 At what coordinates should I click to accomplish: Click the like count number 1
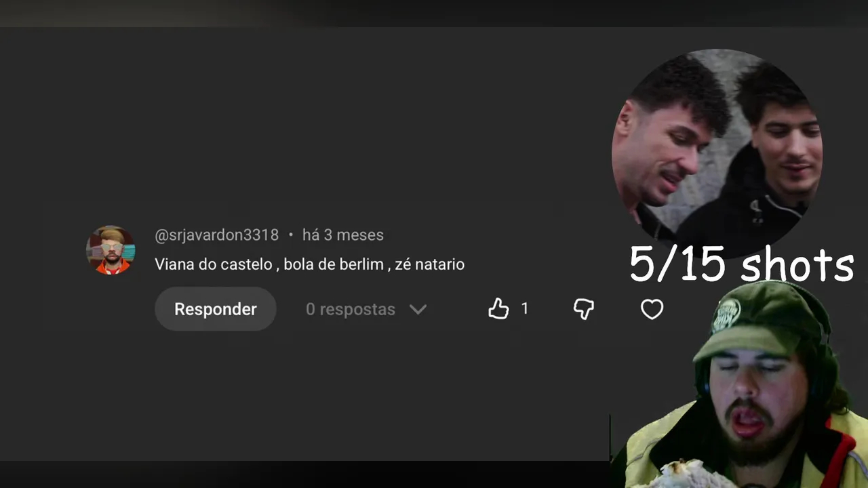click(524, 309)
